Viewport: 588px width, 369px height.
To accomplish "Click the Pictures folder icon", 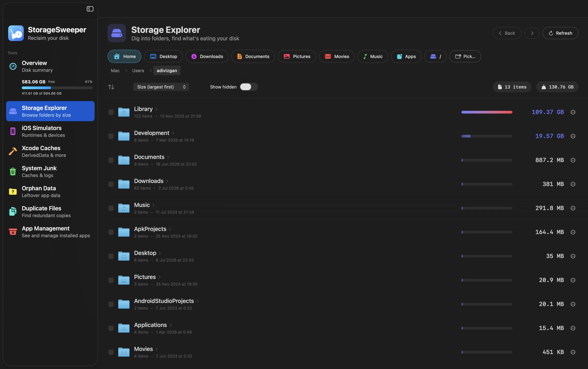I will (124, 280).
